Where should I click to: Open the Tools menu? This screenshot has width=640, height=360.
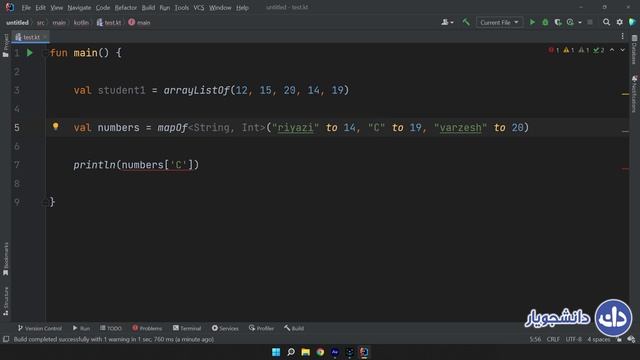tap(182, 8)
